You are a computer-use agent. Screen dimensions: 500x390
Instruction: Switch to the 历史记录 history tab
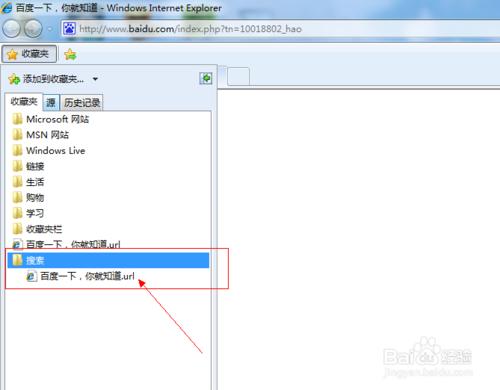[x=82, y=102]
